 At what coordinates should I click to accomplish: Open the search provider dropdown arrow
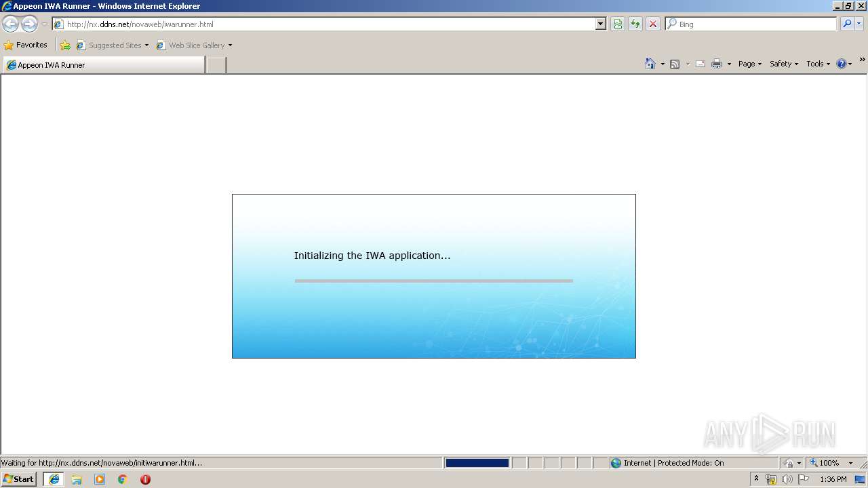pos(859,24)
